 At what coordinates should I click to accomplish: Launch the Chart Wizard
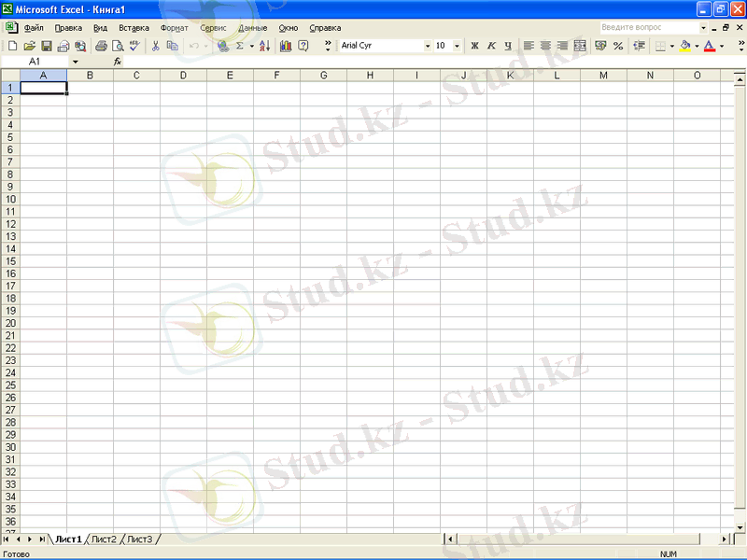click(x=286, y=46)
